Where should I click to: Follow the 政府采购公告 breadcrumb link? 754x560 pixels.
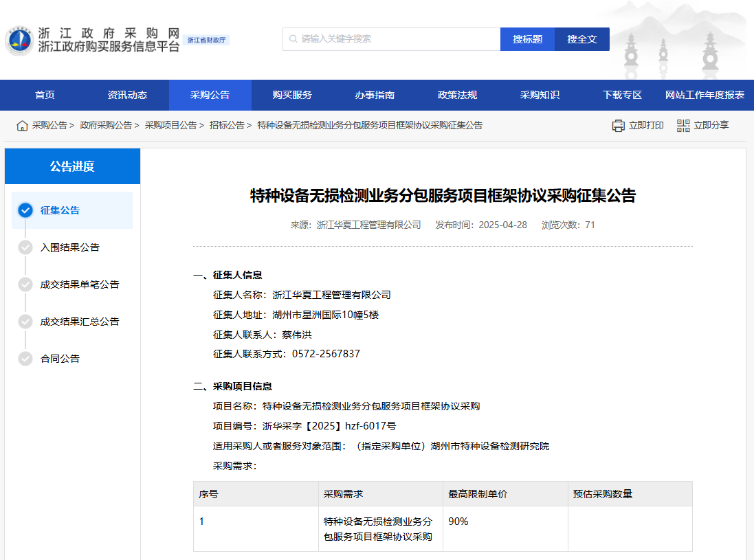click(x=106, y=126)
